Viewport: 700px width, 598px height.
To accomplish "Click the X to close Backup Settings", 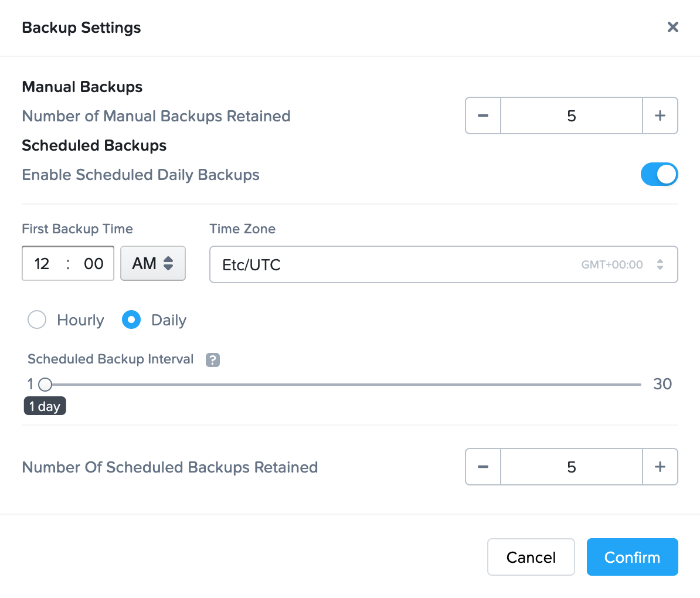I will pos(672,27).
